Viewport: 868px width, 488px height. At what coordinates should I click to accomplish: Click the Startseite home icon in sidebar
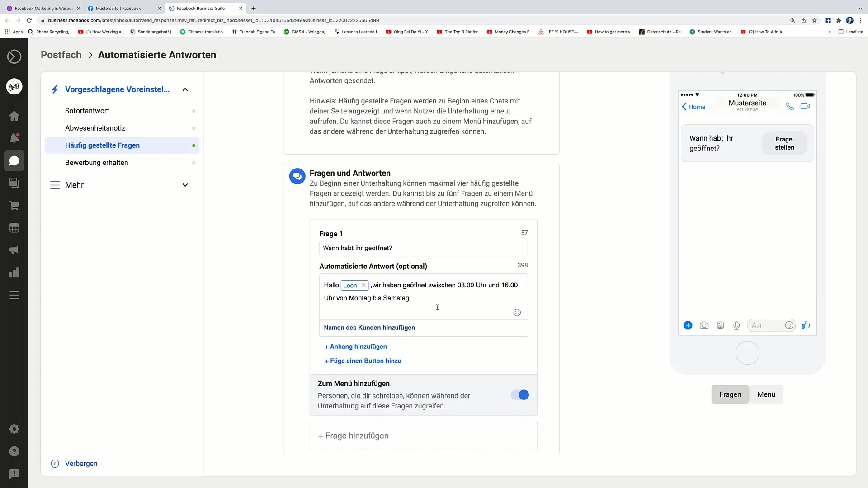click(14, 116)
